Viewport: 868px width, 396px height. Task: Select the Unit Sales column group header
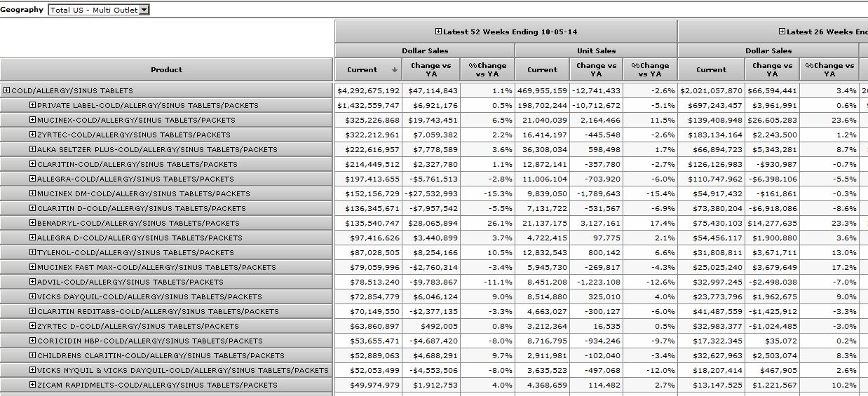click(x=596, y=50)
